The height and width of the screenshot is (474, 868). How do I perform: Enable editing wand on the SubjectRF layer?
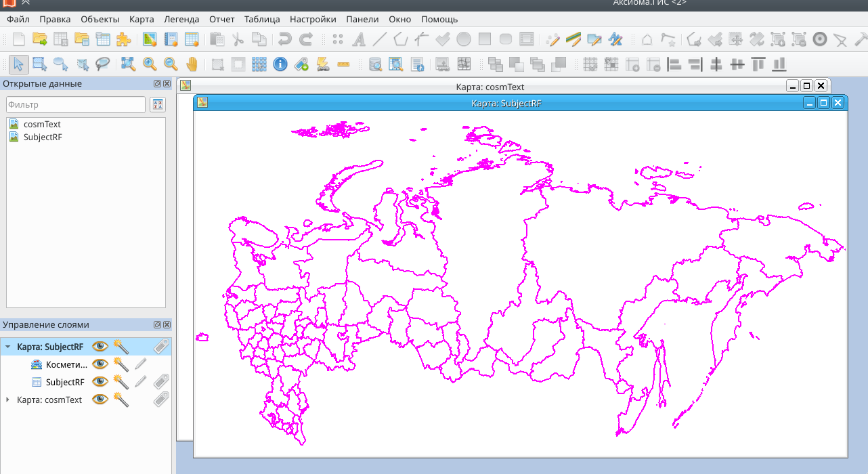121,381
